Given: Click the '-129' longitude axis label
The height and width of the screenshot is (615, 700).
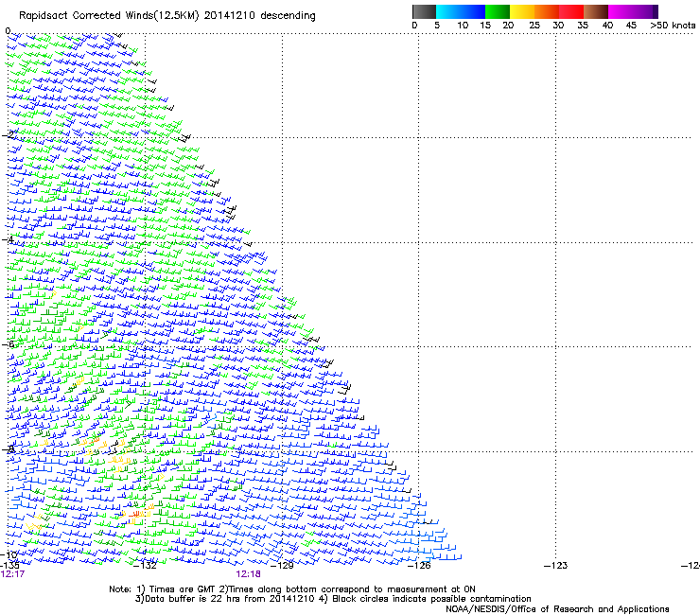Looking at the screenshot, I should (282, 566).
